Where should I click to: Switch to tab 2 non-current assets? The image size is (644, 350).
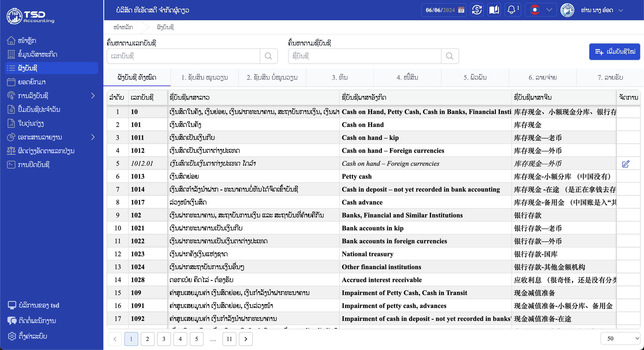[272, 77]
